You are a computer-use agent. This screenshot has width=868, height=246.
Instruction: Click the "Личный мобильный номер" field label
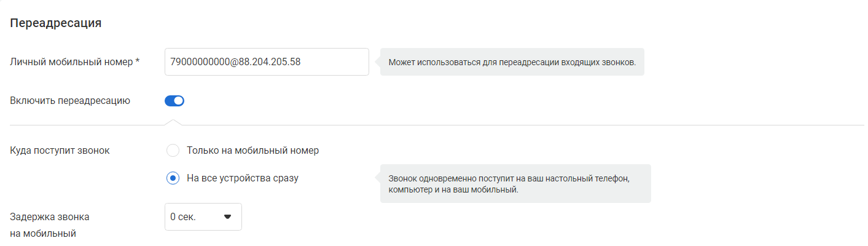pos(71,62)
